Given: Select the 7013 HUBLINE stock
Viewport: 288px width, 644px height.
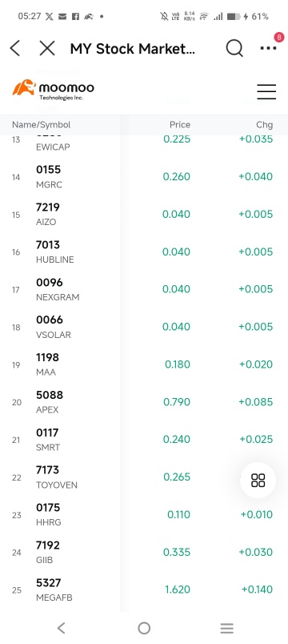Looking at the screenshot, I should (x=144, y=252).
